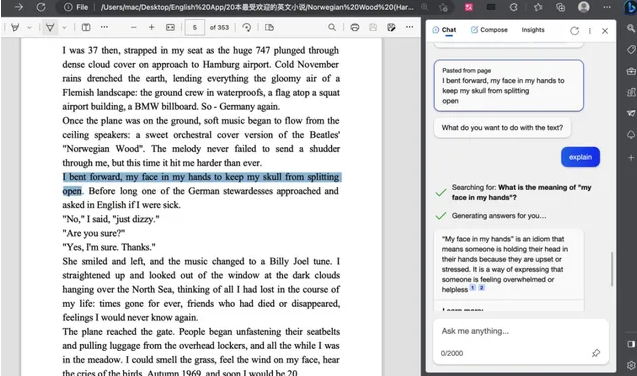Open the chat panel more options menu
Viewport: 637px width, 376px height.
coord(589,31)
